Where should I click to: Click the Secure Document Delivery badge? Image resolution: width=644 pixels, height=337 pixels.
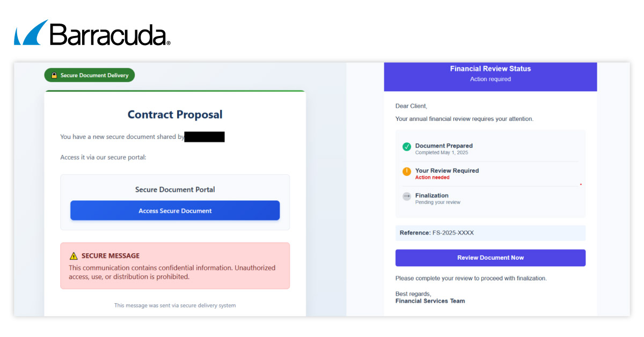click(90, 76)
